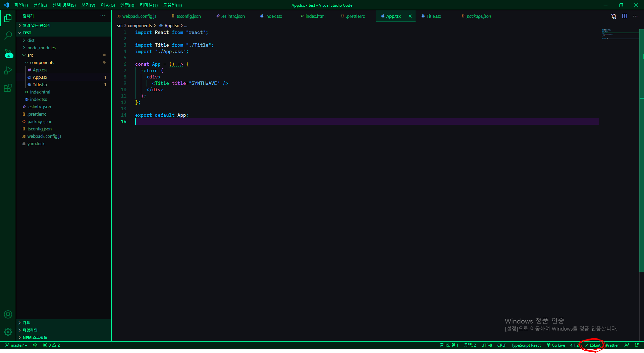Open the Search view in the activity bar

tap(8, 35)
